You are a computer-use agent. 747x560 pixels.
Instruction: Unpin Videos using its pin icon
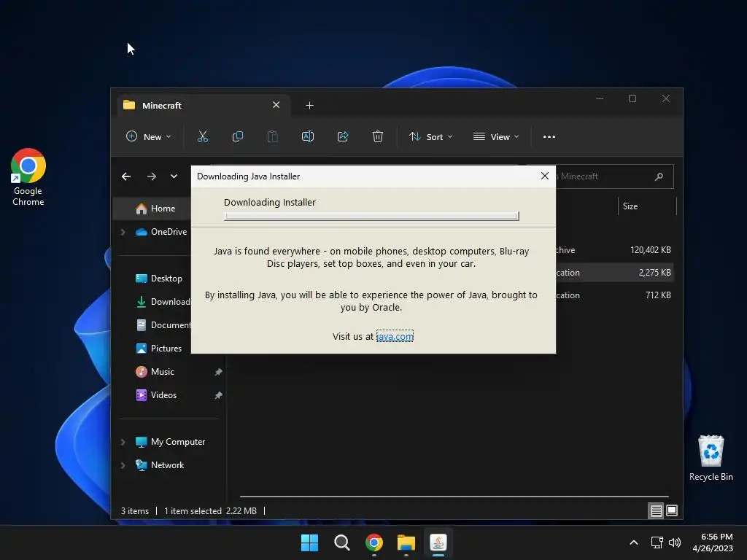[x=218, y=395]
